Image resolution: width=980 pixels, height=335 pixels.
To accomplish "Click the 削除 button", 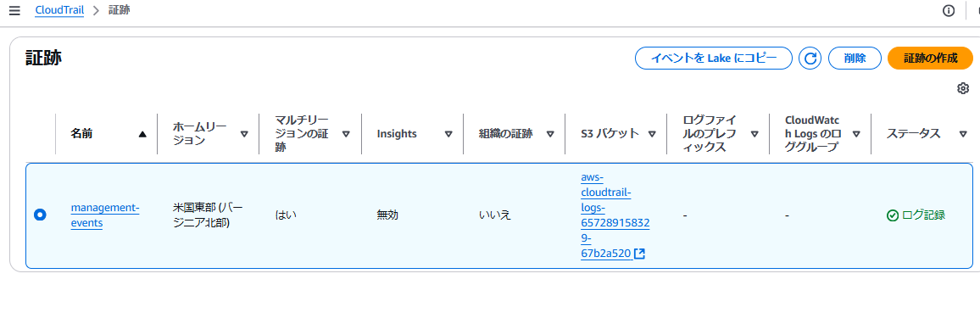I will [855, 59].
